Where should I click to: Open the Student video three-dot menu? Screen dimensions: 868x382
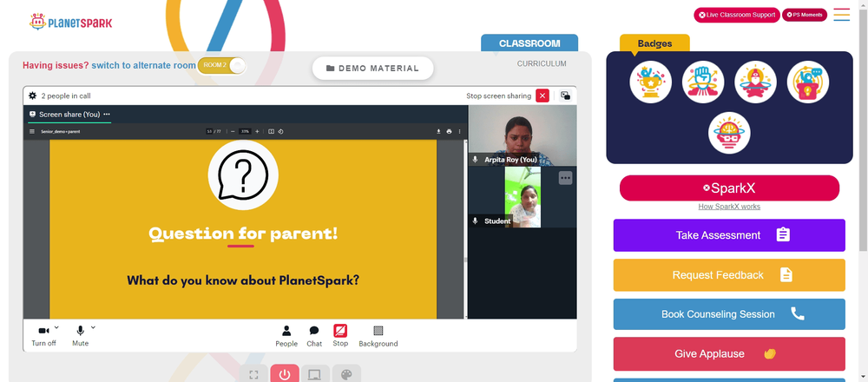point(565,178)
